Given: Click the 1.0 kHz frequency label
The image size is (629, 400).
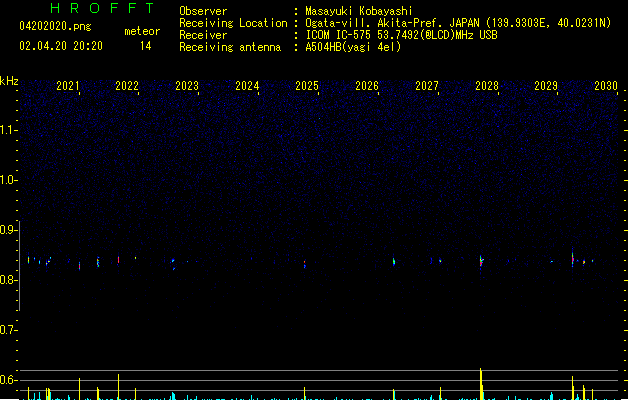Looking at the screenshot, I should [8, 180].
